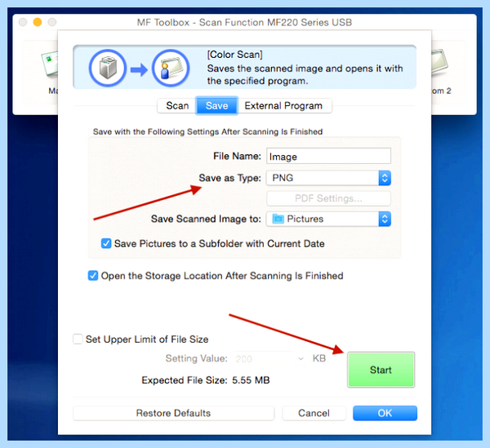Enable Set Upper Limit of File Size
This screenshot has height=448, width=490.
78,339
